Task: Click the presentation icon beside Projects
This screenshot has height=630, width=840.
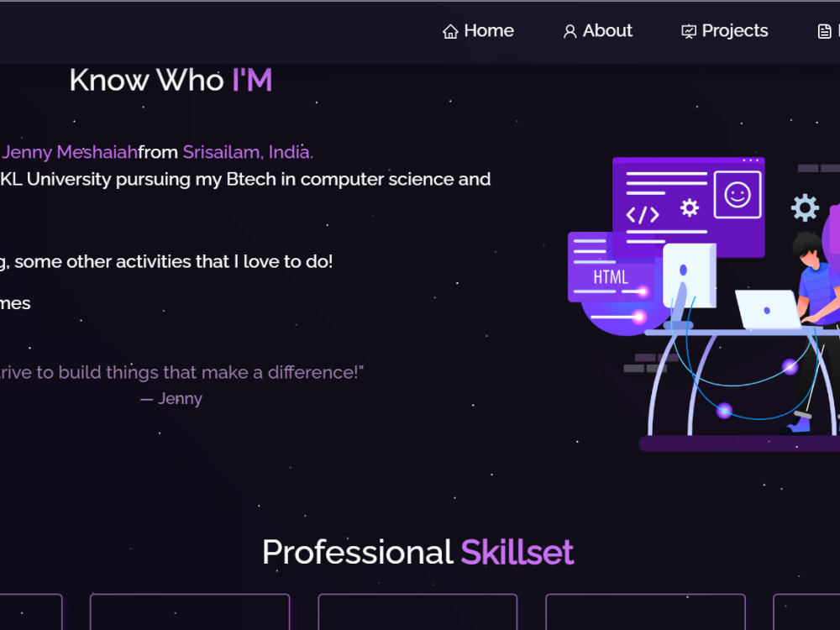Action: click(x=689, y=32)
